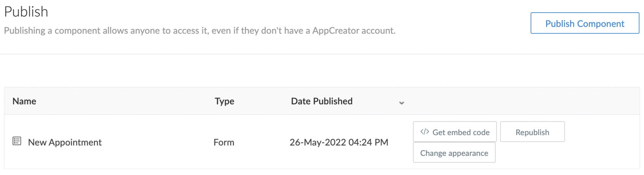Click the Date Published column header
The height and width of the screenshot is (175, 644).
[x=321, y=101]
